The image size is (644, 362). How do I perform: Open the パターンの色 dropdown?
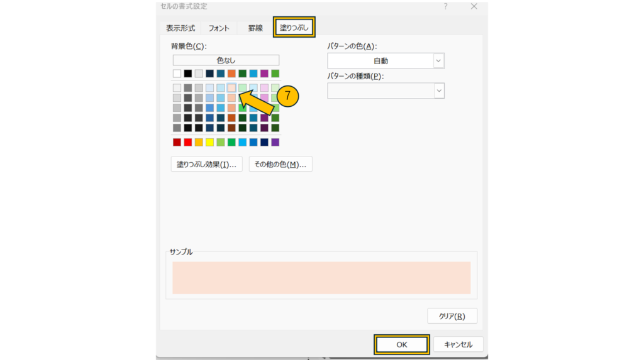pyautogui.click(x=438, y=61)
